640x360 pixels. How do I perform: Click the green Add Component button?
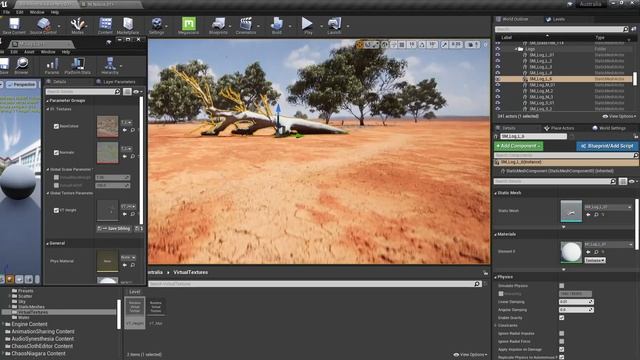point(518,146)
